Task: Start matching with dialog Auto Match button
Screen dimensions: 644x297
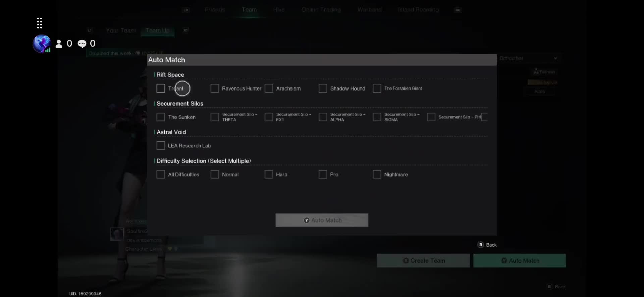Action: pyautogui.click(x=322, y=220)
